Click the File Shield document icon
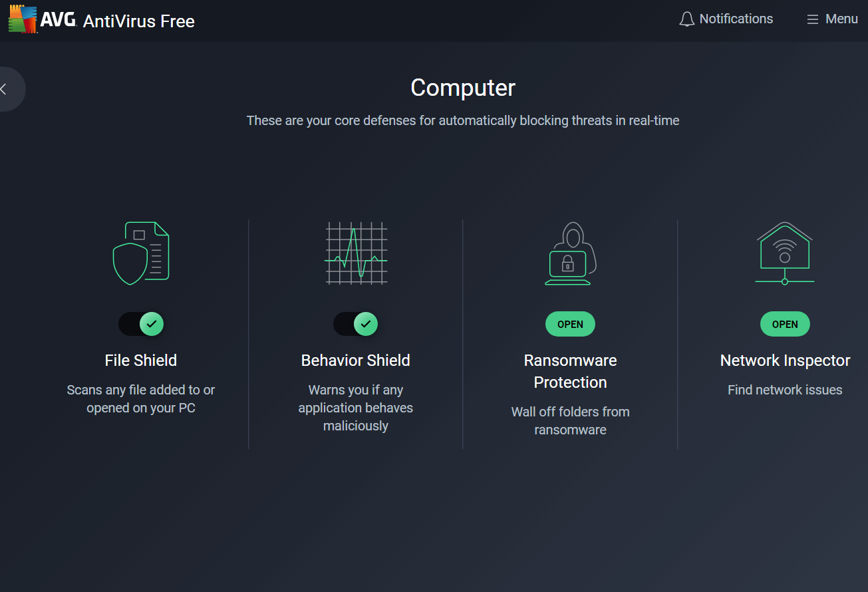 (x=141, y=253)
